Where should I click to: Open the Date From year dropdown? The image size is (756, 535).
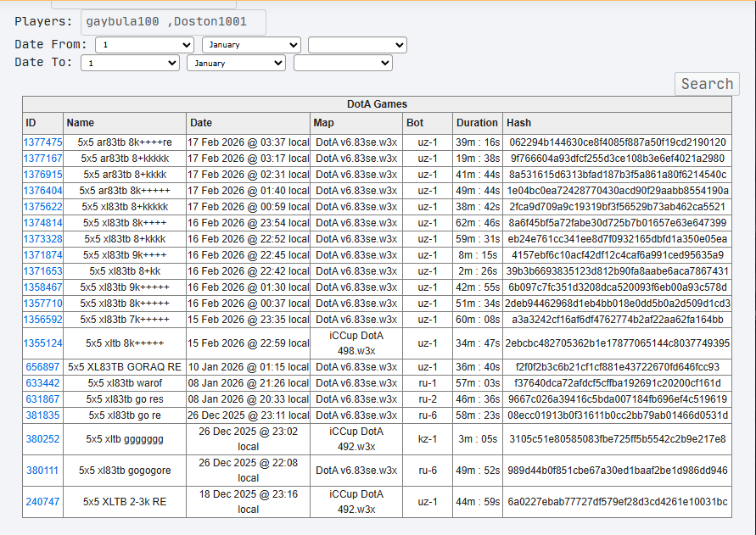click(x=357, y=45)
